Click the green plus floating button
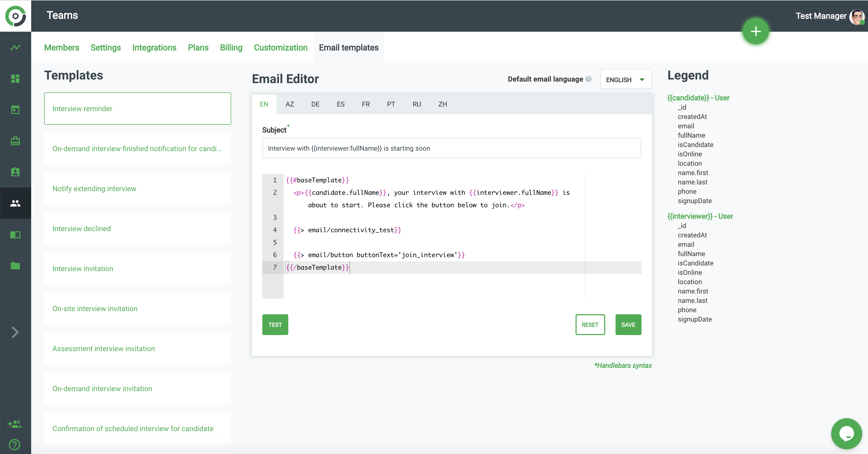Image resolution: width=868 pixels, height=454 pixels. click(x=756, y=31)
